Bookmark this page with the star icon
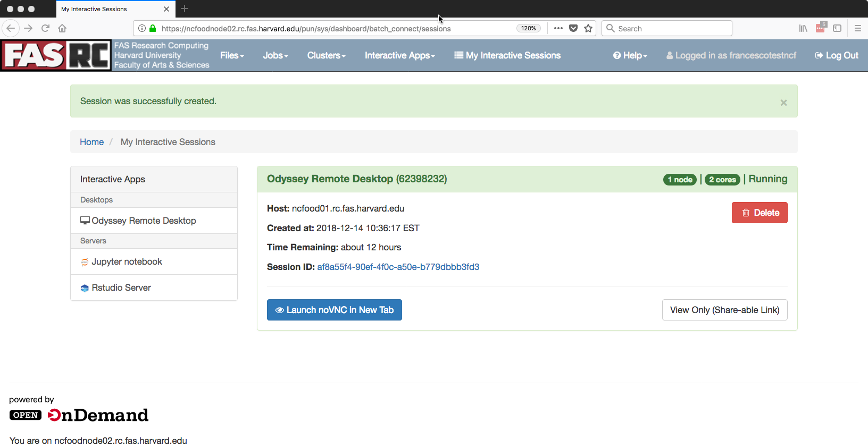The height and width of the screenshot is (447, 868). (x=588, y=28)
